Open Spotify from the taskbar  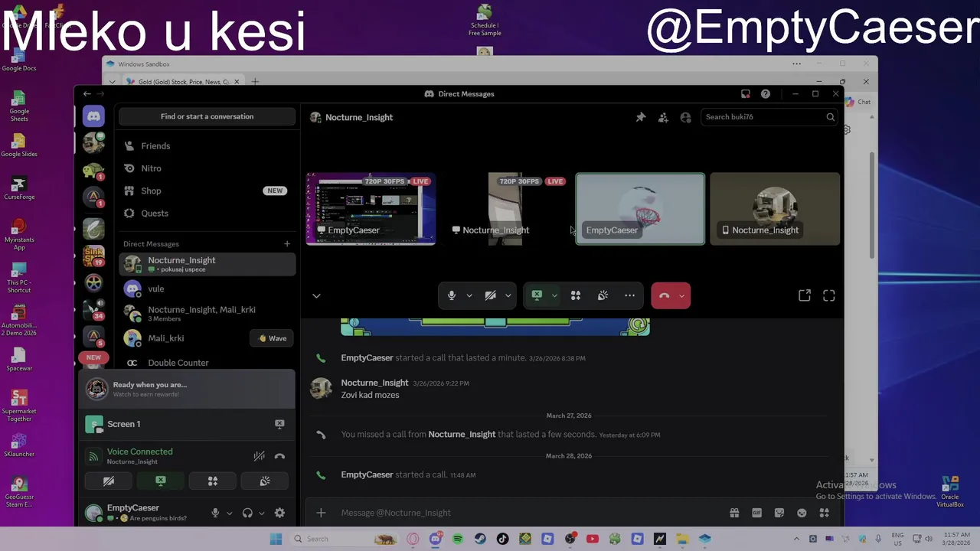(458, 539)
